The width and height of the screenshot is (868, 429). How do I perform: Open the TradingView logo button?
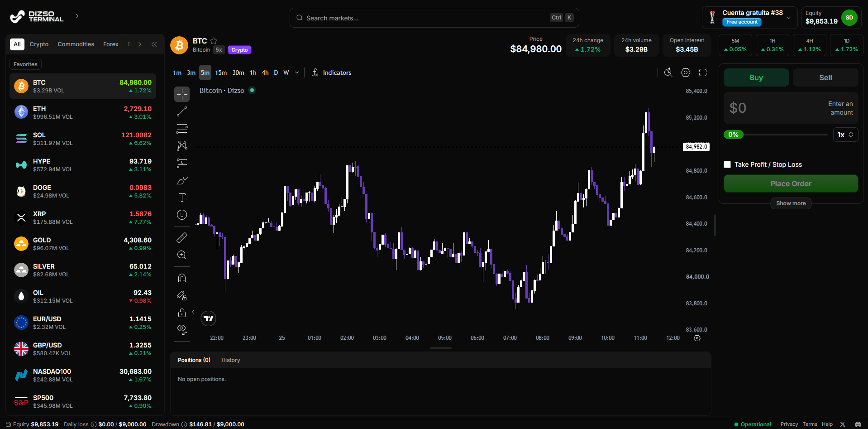click(x=208, y=318)
